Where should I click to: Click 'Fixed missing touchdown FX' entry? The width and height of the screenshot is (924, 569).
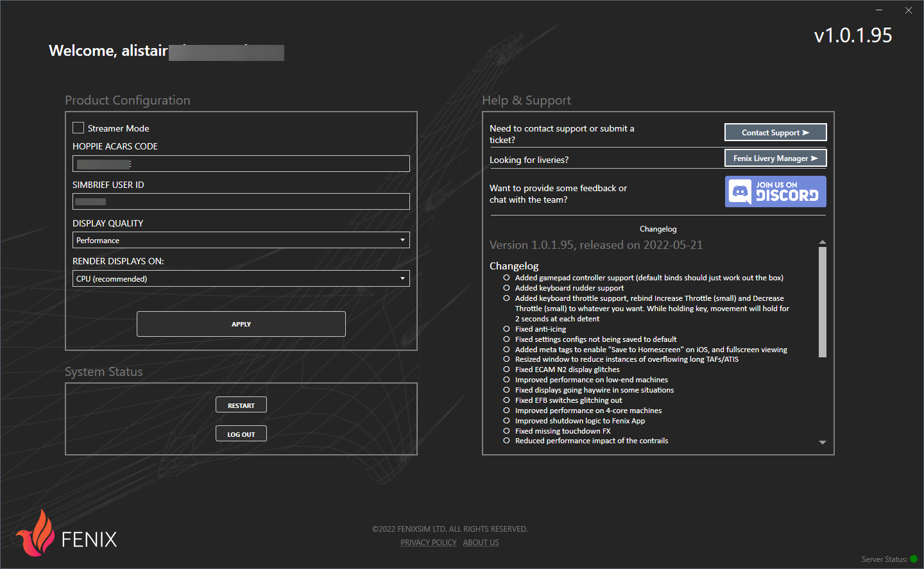[563, 431]
